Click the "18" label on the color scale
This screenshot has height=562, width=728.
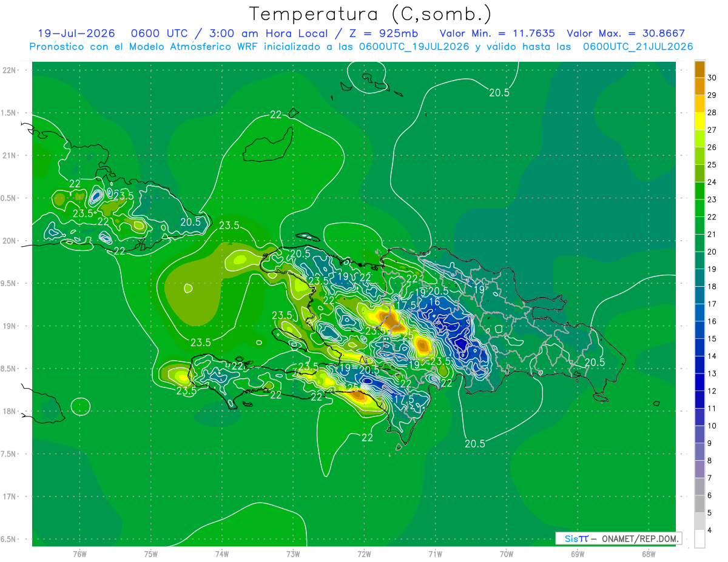pos(713,286)
